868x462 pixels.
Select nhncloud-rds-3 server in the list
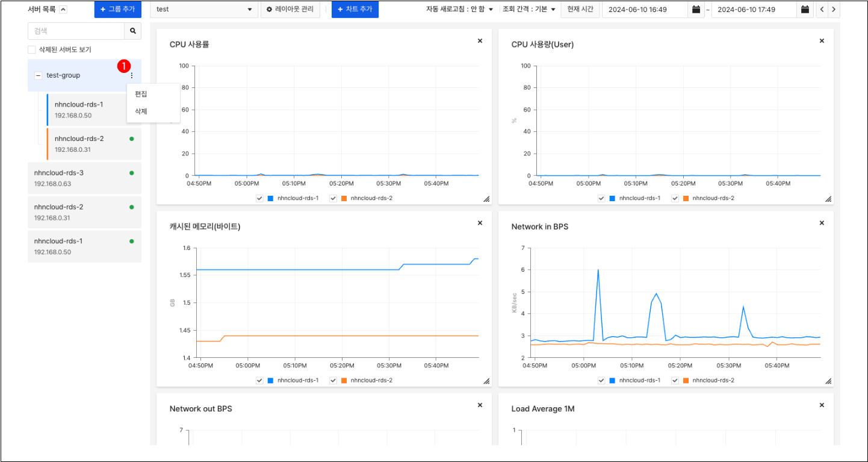pos(84,178)
